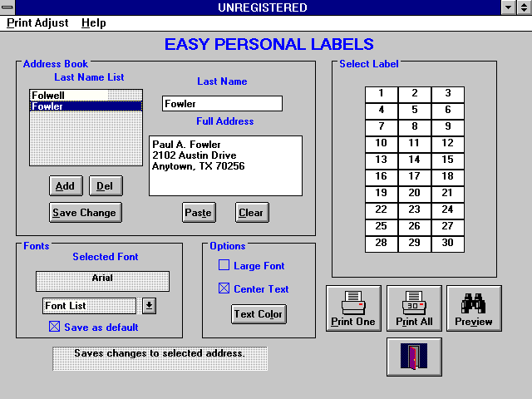This screenshot has width=532, height=399.
Task: Open Preview with the binoculars icon
Action: [474, 308]
